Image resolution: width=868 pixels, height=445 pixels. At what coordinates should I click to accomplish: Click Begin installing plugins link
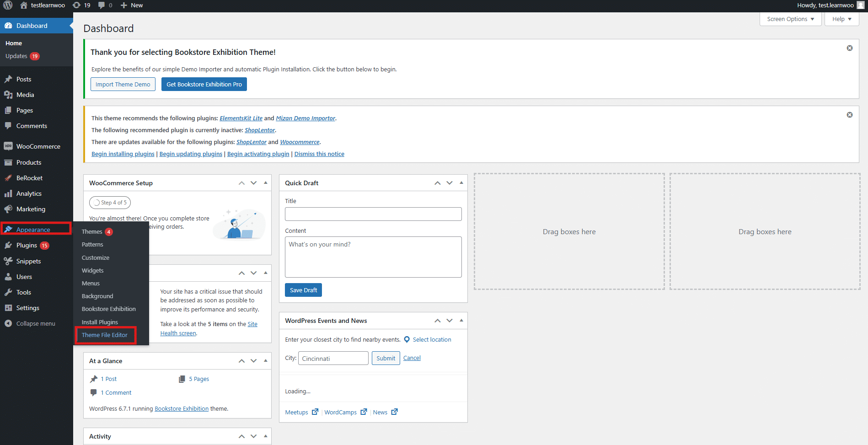123,154
